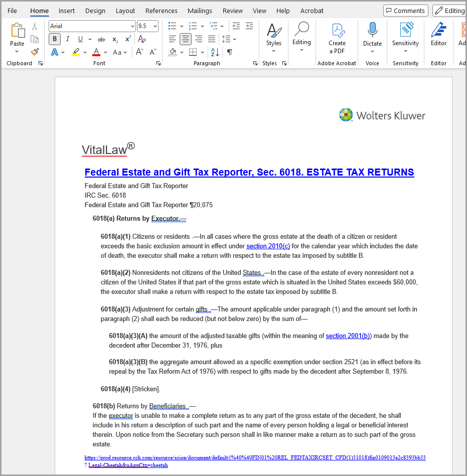Viewport: 467px width, 476px height.
Task: Align text left
Action: (173, 39)
